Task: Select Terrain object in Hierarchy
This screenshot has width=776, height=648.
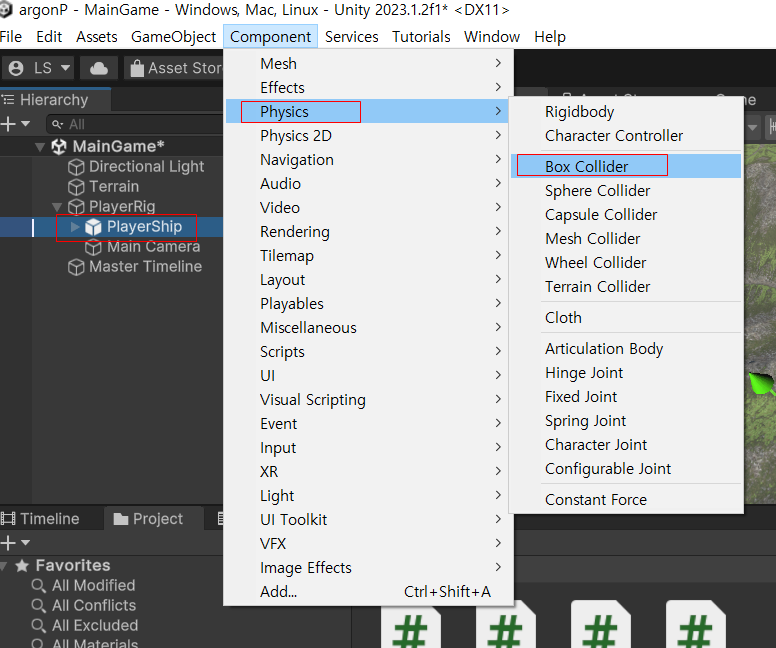Action: pos(114,187)
